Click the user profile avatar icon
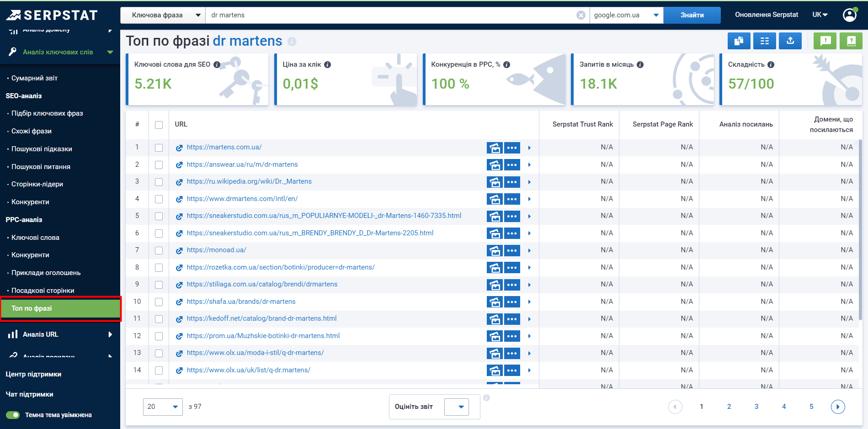 point(849,15)
